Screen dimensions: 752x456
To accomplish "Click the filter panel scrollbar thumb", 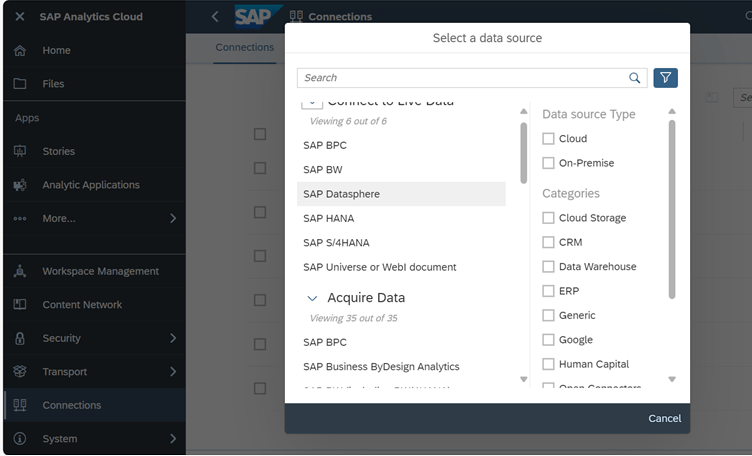I will (672, 210).
